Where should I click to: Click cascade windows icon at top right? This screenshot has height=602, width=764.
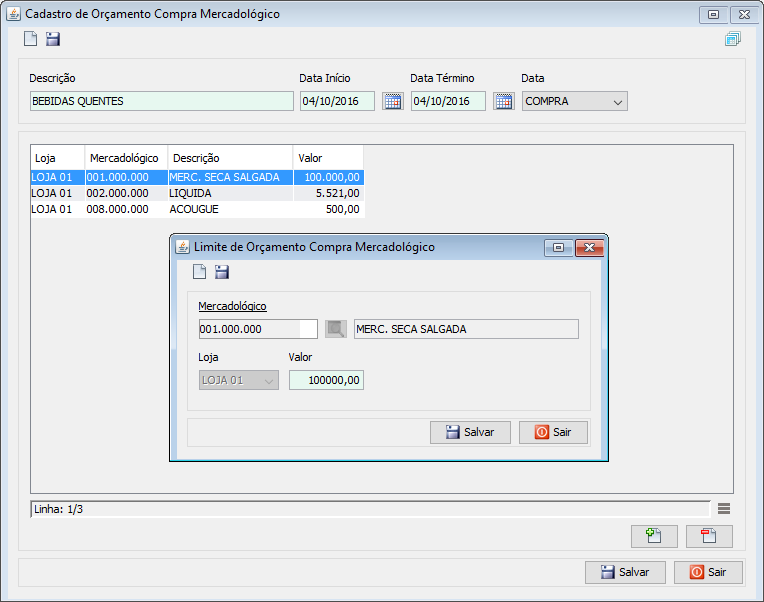coord(732,39)
